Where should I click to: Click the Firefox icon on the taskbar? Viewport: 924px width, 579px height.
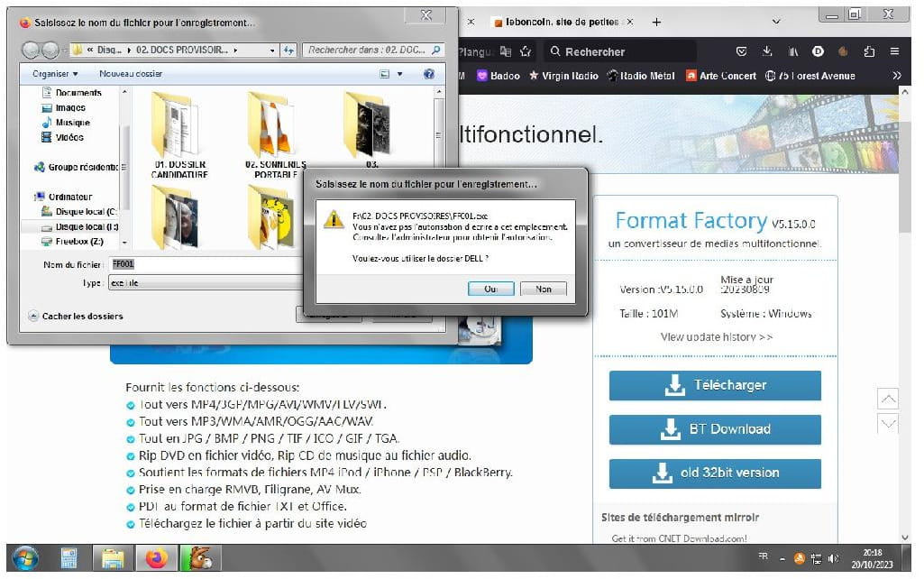[157, 558]
